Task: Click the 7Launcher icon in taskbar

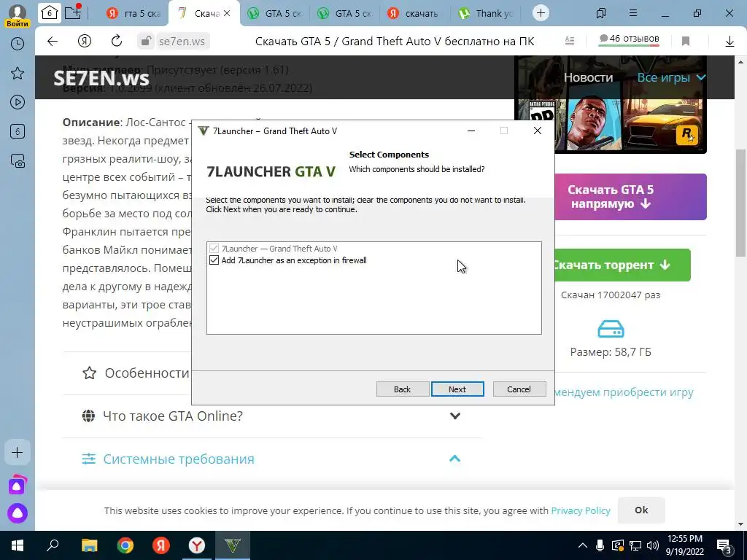Action: pyautogui.click(x=233, y=545)
